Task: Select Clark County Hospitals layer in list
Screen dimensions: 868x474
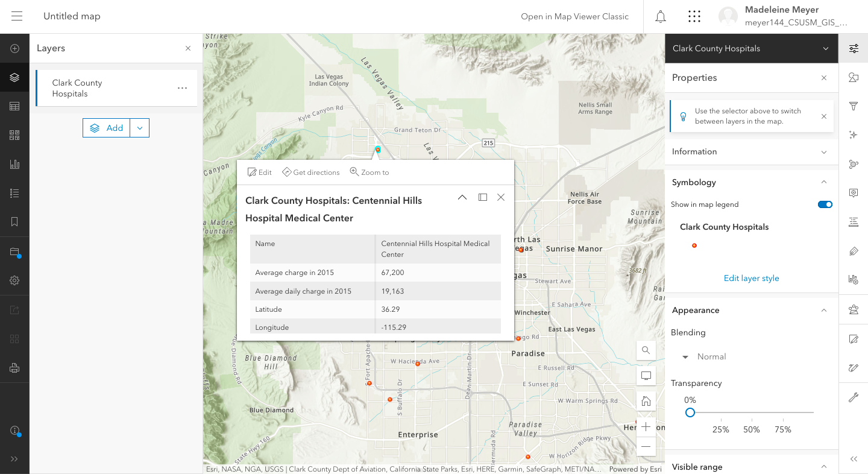Action: tap(116, 88)
